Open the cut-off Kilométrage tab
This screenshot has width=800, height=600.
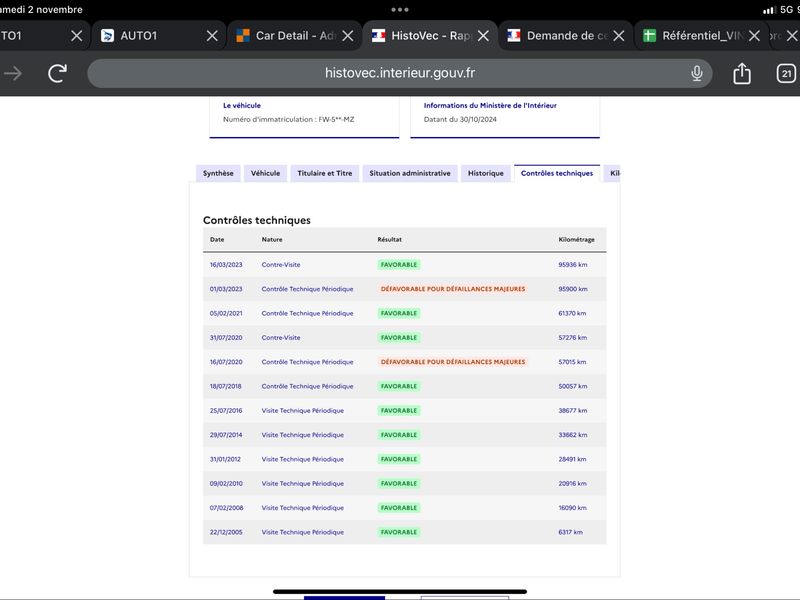point(613,173)
